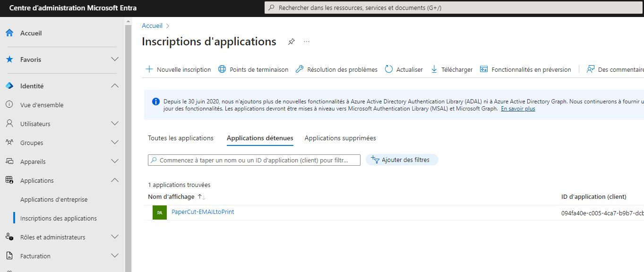Open Résolution des problèmes tool
Screen dimensions: 644x272
[336, 69]
